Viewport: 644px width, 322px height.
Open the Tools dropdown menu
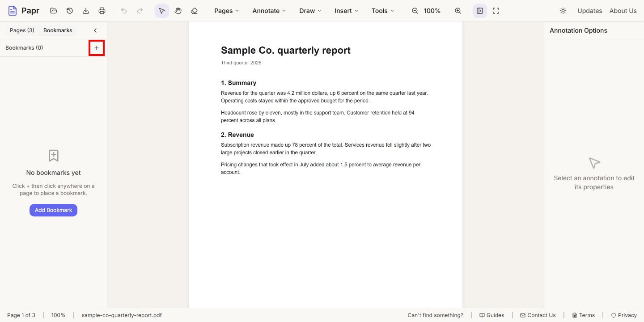(383, 11)
